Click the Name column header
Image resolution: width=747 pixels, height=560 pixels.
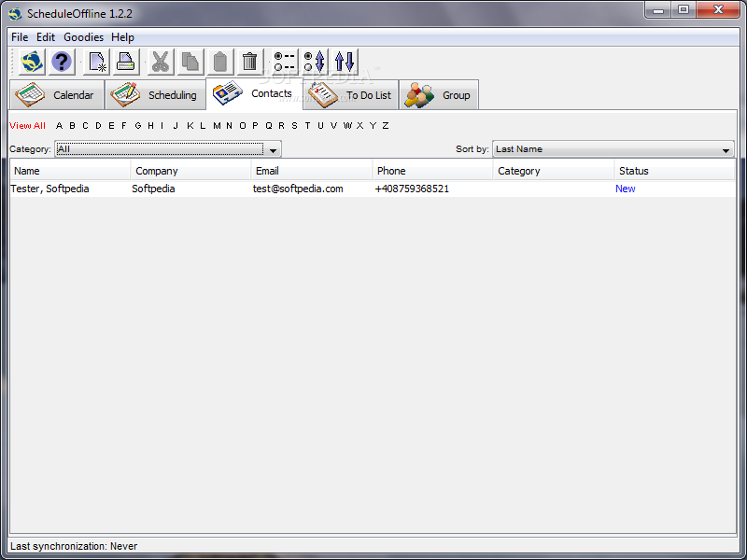tap(70, 171)
